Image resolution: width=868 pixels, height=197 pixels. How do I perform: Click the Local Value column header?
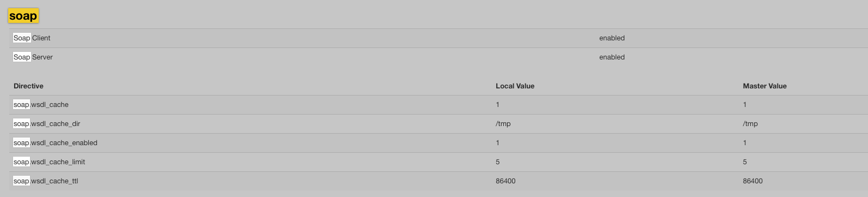click(x=515, y=86)
